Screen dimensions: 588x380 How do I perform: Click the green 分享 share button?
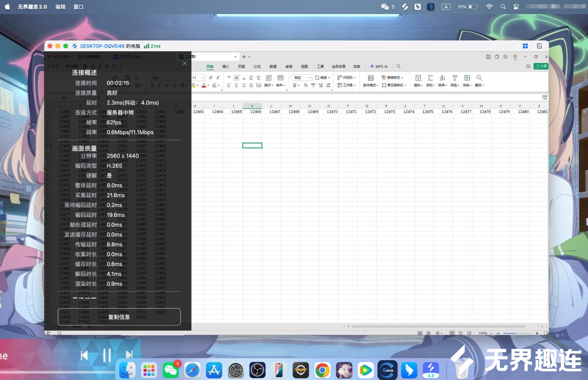click(541, 66)
